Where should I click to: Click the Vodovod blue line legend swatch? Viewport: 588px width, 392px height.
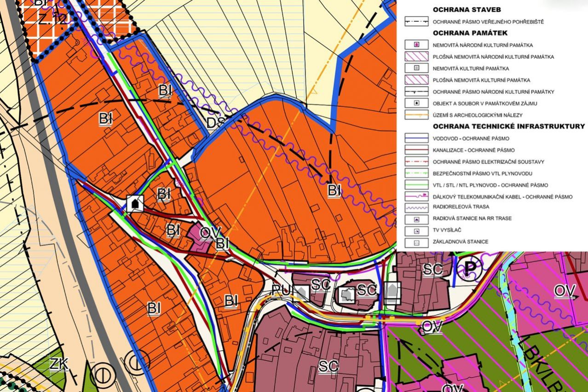(x=416, y=138)
